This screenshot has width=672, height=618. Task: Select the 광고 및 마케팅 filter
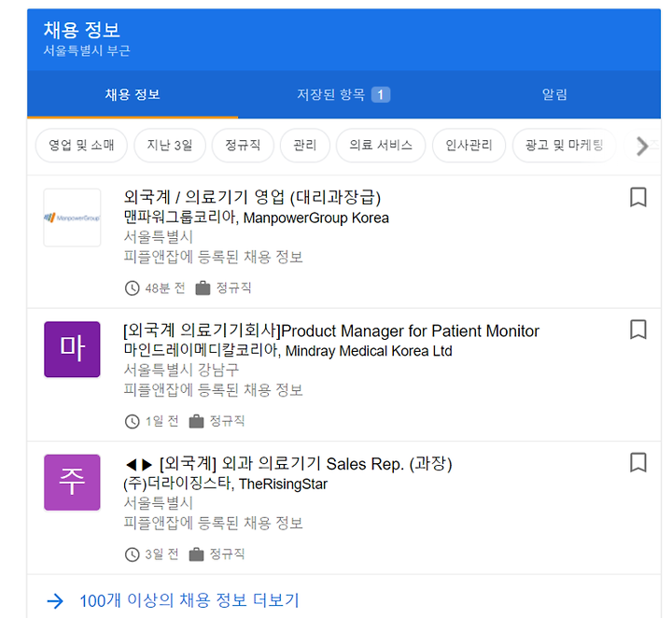coord(564,146)
